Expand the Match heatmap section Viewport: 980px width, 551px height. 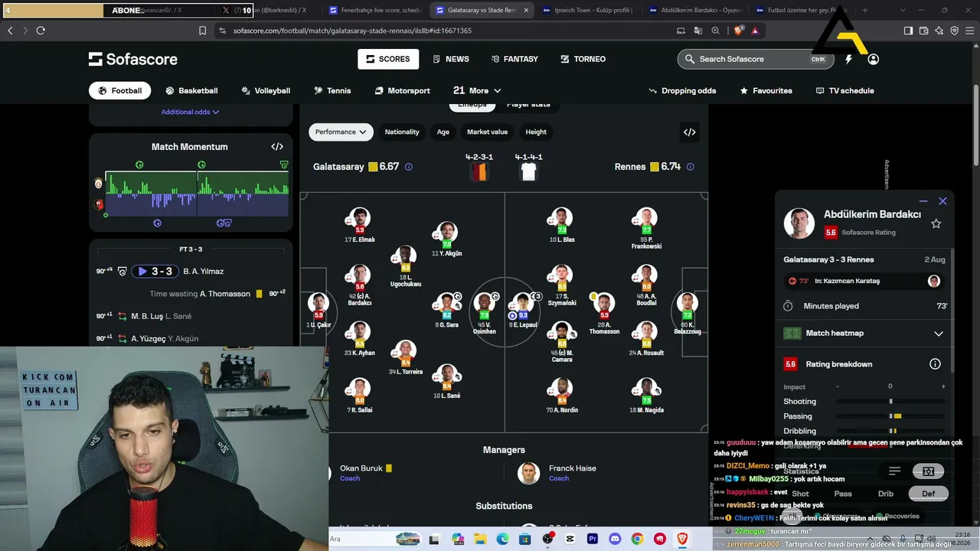(865, 334)
